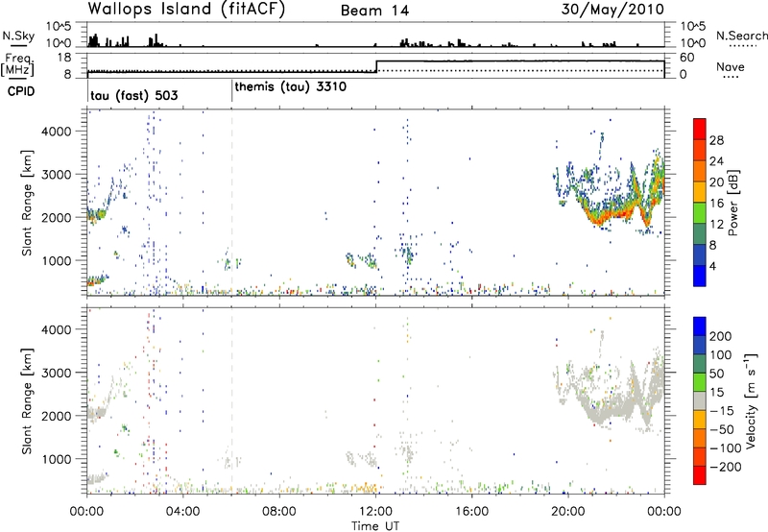Click the 'Beam 14' label
Image resolution: width=768 pixels, height=532 pixels.
[374, 11]
